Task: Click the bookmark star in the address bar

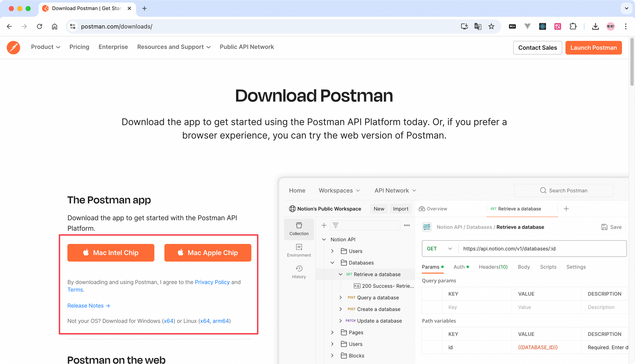Action: [x=491, y=26]
